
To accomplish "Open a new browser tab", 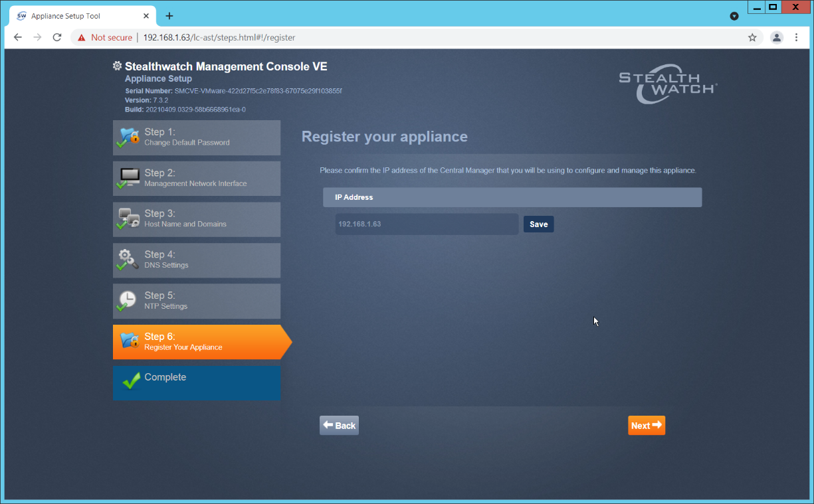I will point(169,16).
